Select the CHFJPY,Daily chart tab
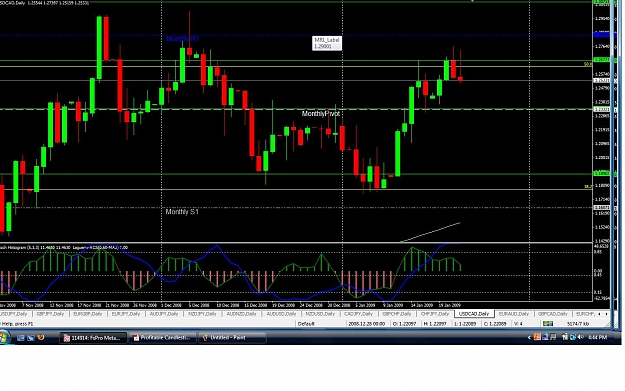This screenshot has height=391, width=625. [435, 314]
